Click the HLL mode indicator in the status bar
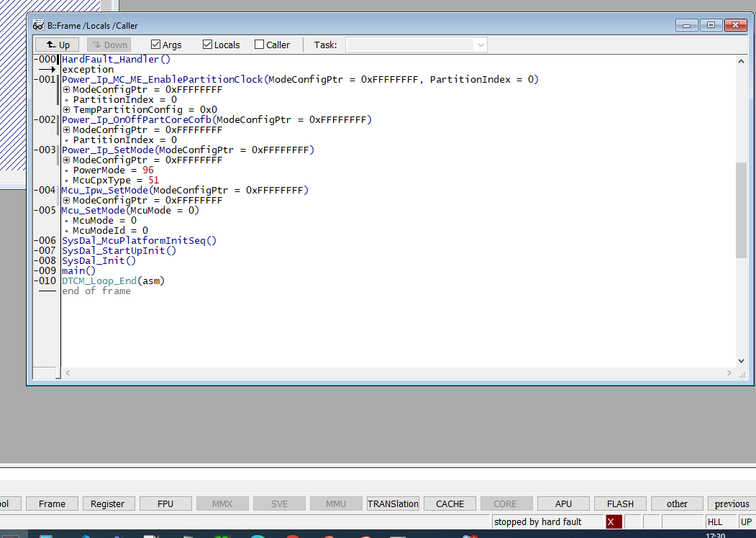The image size is (756, 538). click(716, 521)
